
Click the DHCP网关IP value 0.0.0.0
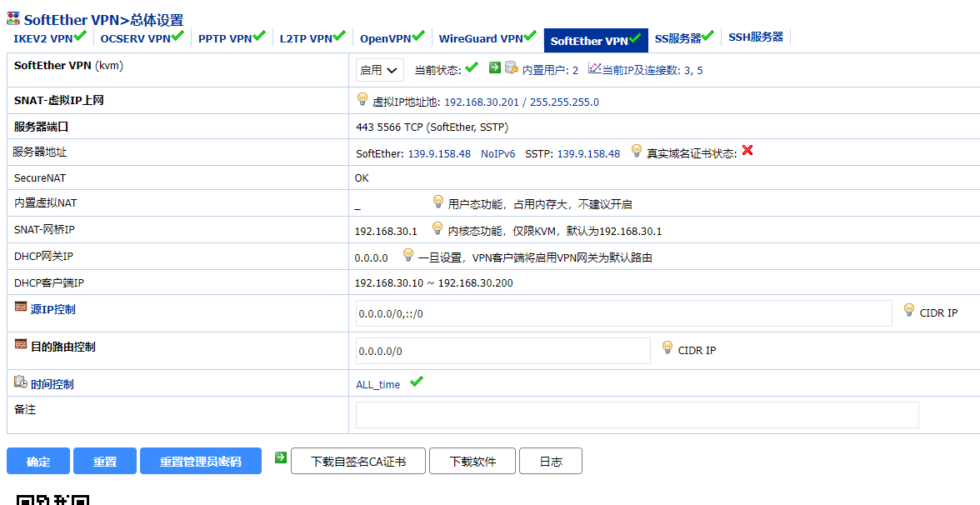pyautogui.click(x=372, y=257)
